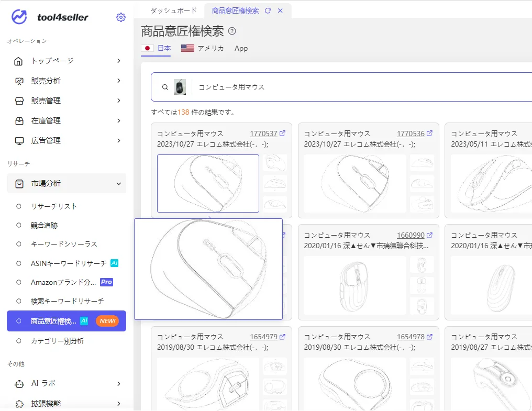Click the search magnifier icon in search box

[165, 87]
